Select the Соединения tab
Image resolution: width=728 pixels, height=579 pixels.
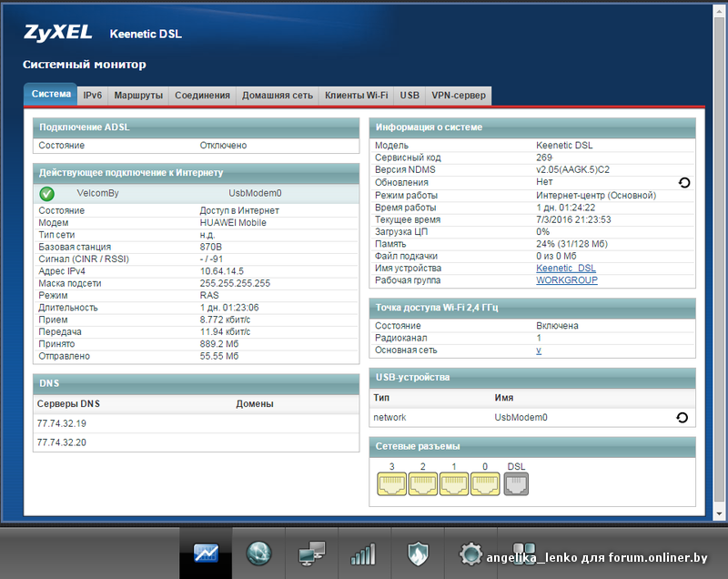[x=202, y=96]
